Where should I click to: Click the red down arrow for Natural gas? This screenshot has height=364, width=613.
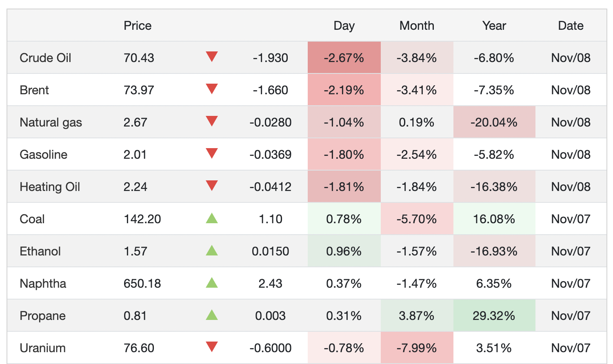(x=212, y=121)
